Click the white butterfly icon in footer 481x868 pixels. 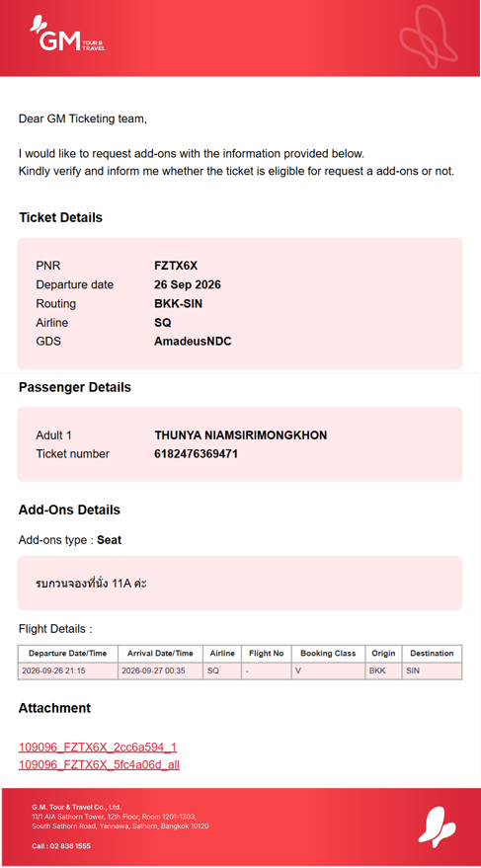(437, 827)
